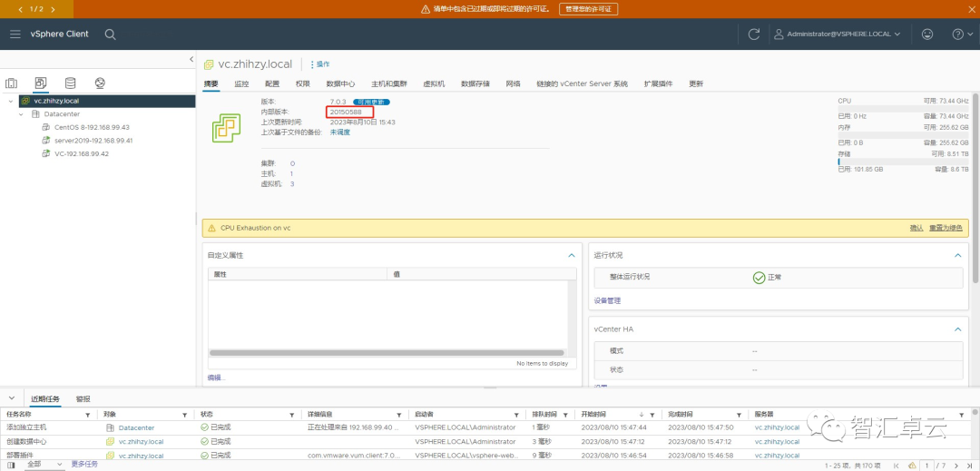The image size is (980, 471).
Task: Open the 权限 tab
Action: (303, 83)
